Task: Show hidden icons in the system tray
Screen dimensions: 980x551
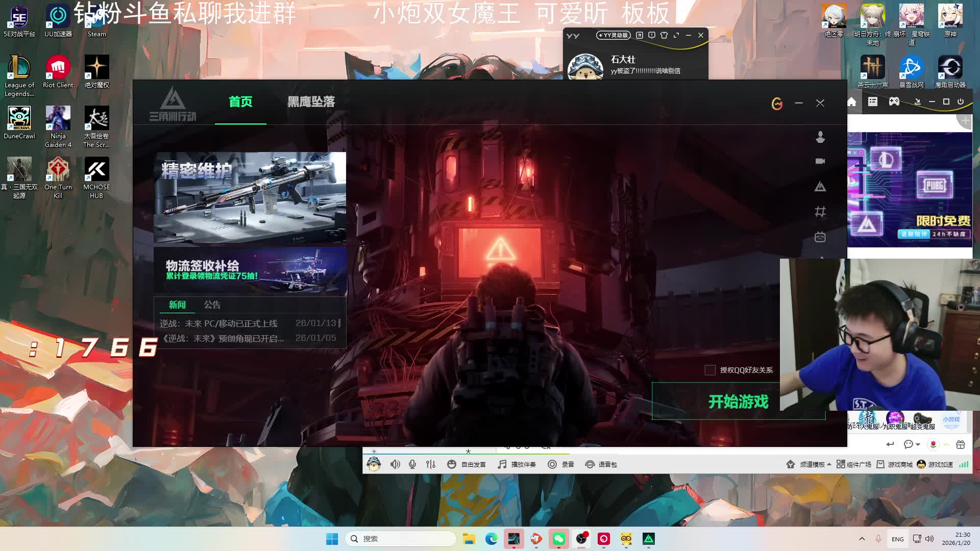Action: point(862,539)
